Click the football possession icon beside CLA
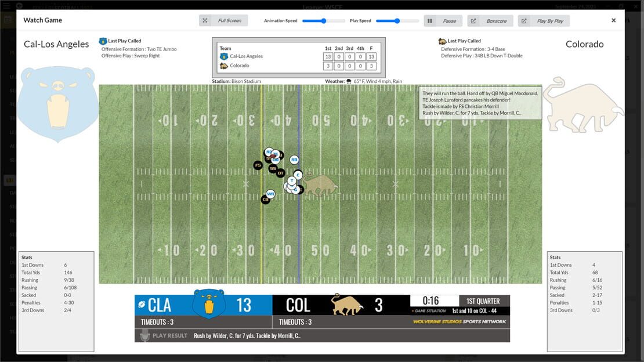 point(142,305)
